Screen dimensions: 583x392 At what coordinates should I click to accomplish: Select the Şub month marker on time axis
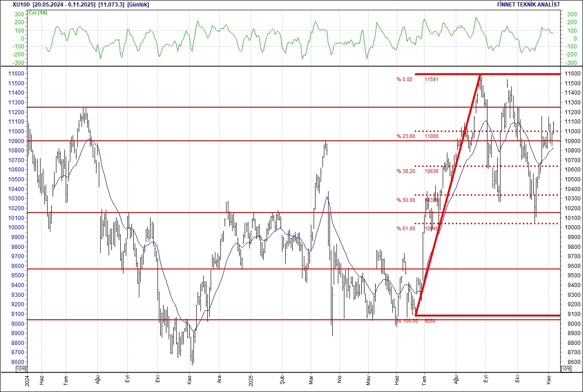(x=281, y=380)
